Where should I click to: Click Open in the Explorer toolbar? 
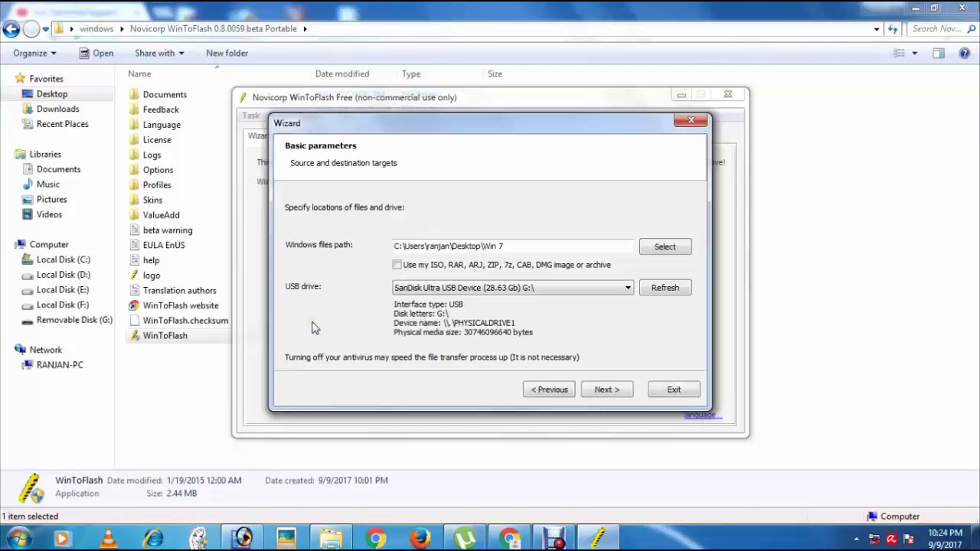96,53
